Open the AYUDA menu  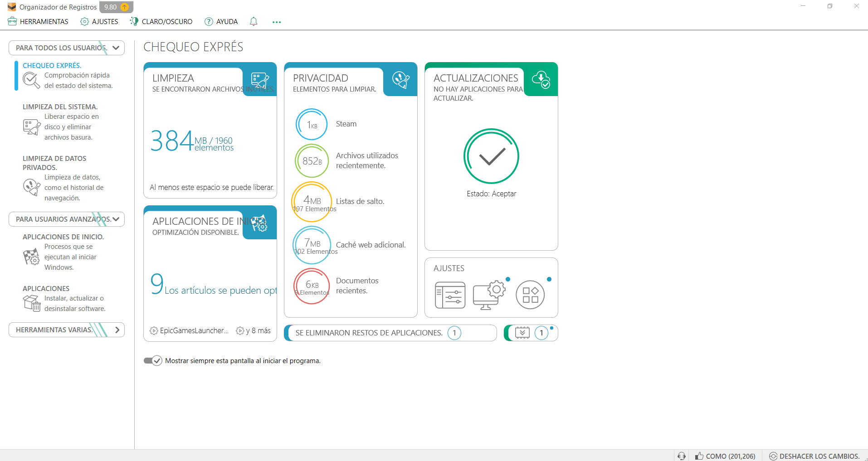tap(221, 21)
